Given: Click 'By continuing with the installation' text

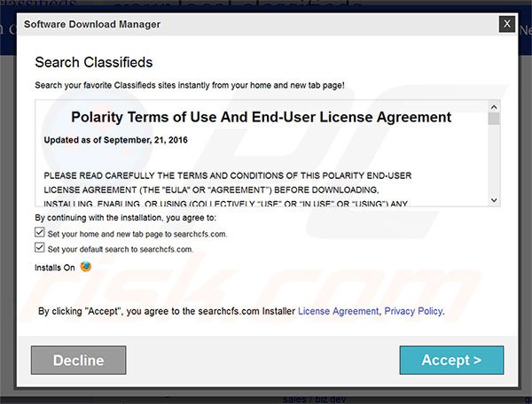Looking at the screenshot, I should (125, 218).
